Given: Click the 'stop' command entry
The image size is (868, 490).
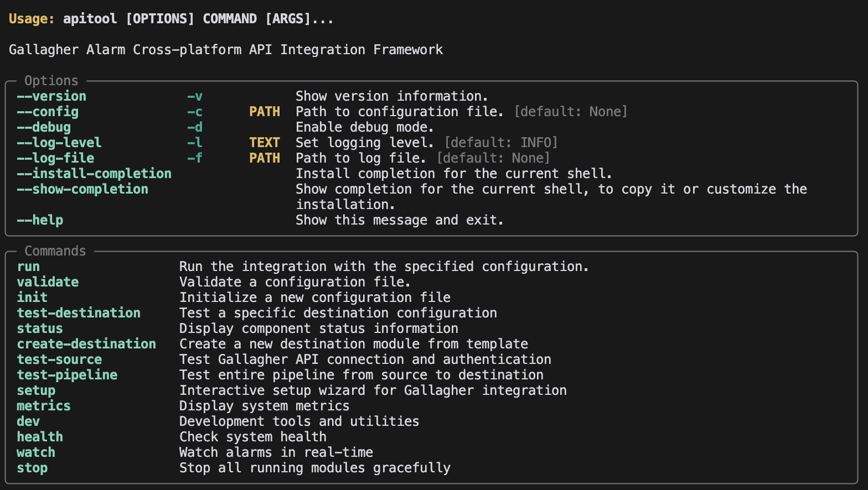Looking at the screenshot, I should 32,468.
